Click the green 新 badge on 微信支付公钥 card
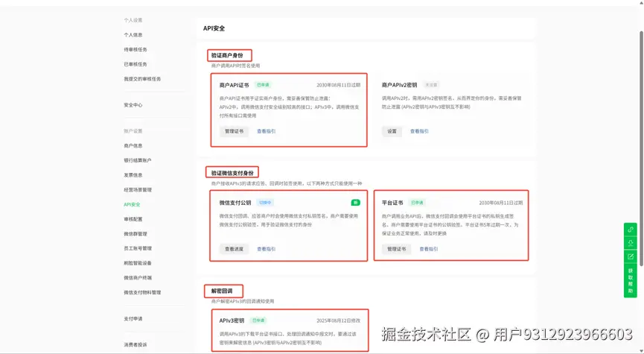Image resolution: width=644 pixels, height=354 pixels. pyautogui.click(x=355, y=202)
